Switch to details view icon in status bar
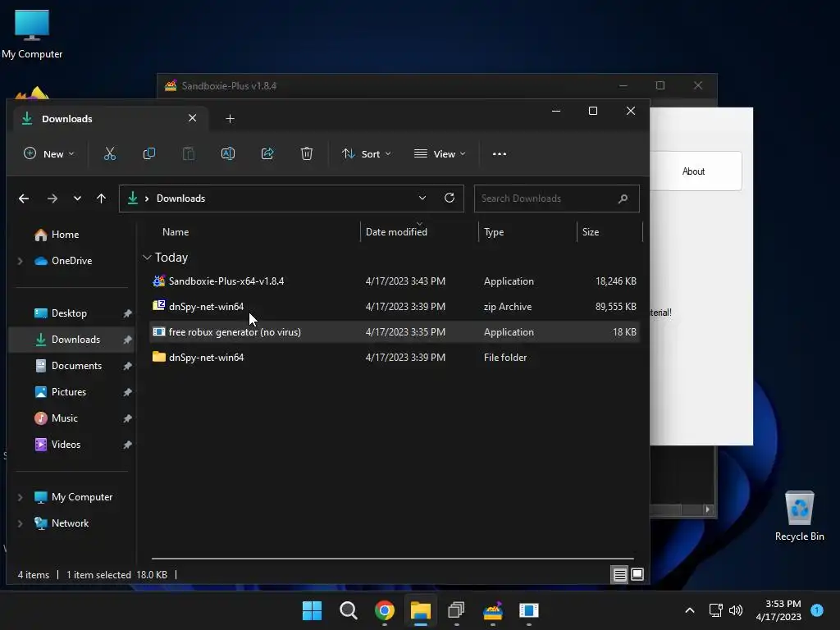840x630 pixels. (619, 575)
